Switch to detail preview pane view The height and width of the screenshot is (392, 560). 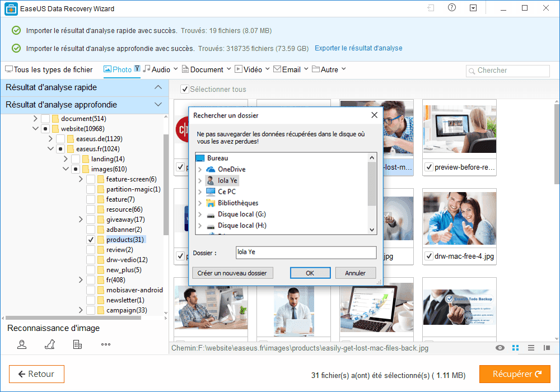(x=547, y=348)
